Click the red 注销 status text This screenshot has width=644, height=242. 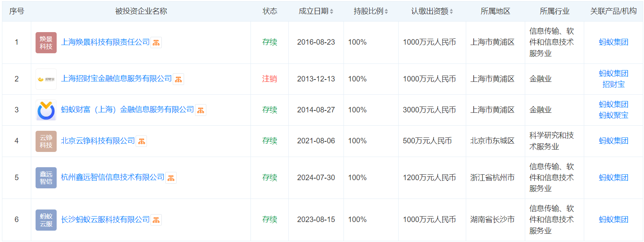pos(270,79)
